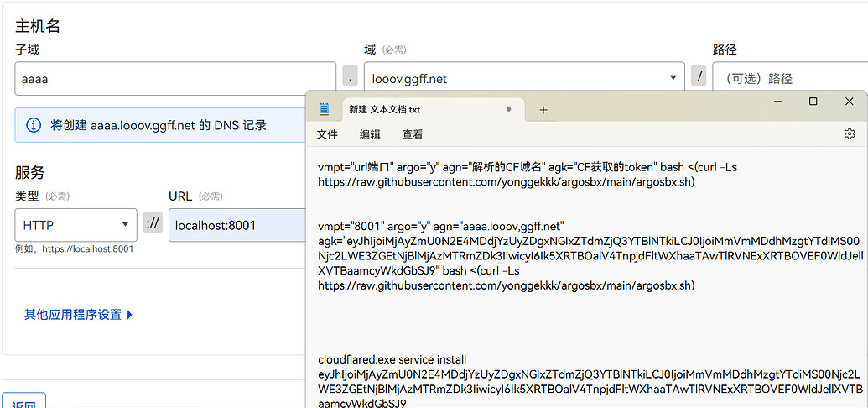
Task: Maximize the Notepad window
Action: point(813,102)
